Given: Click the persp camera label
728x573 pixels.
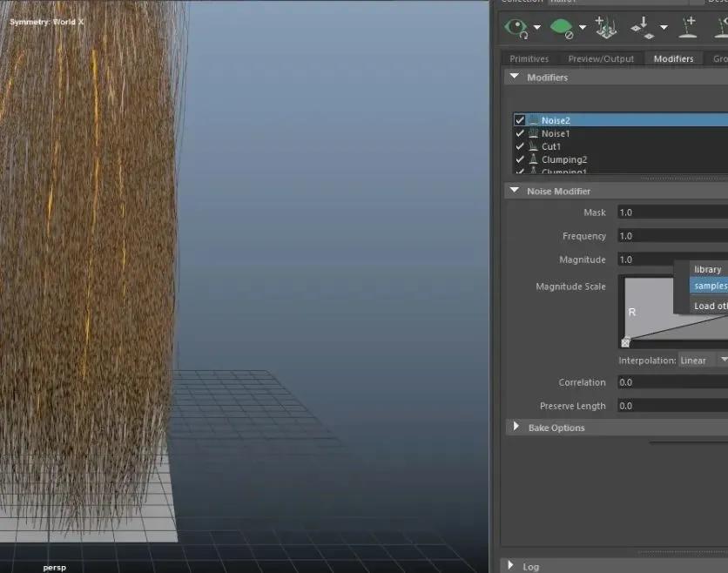Looking at the screenshot, I should pos(54,568).
